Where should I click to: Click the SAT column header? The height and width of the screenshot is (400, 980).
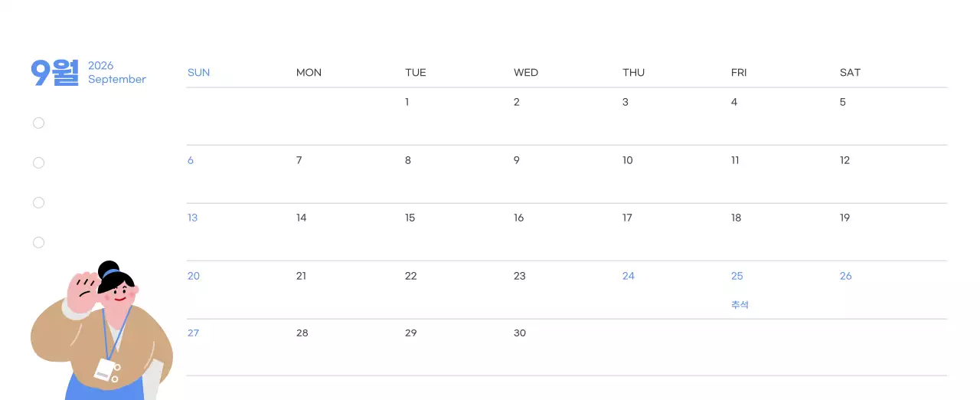[850, 73]
